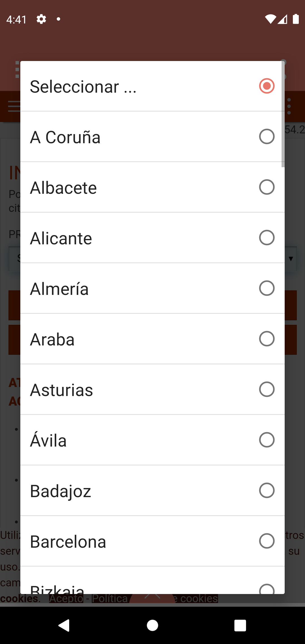Image resolution: width=305 pixels, height=644 pixels.
Task: Tap the battery icon in the status bar
Action: tap(296, 19)
